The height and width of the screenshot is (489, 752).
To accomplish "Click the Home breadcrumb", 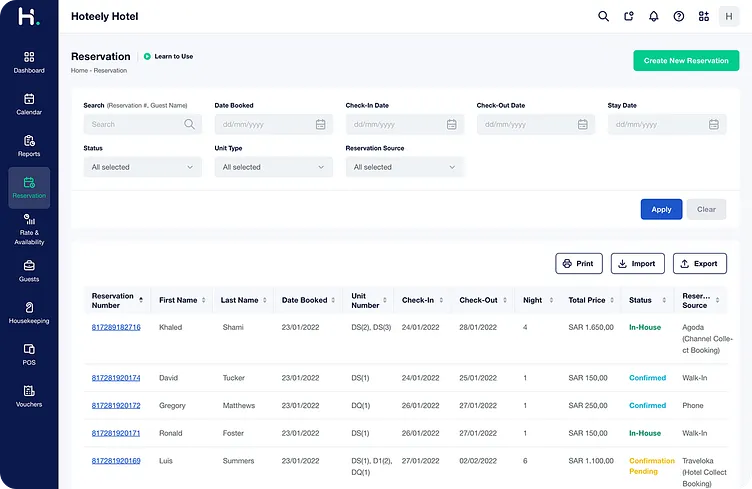I will [x=79, y=70].
